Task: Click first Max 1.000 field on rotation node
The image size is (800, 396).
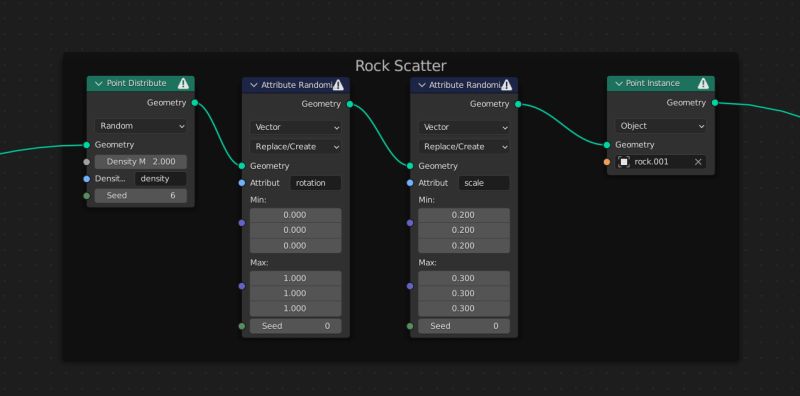Action: [295, 279]
